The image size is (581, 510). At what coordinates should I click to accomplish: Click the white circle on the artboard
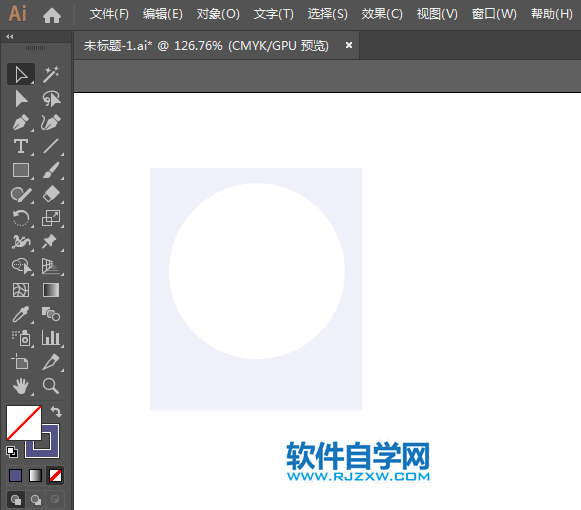pyautogui.click(x=257, y=271)
